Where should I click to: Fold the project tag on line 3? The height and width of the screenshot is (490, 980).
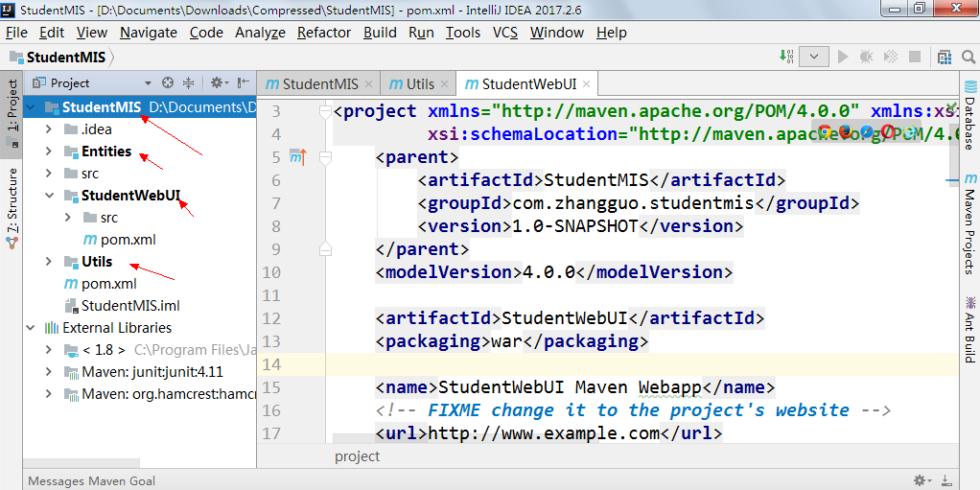(324, 111)
